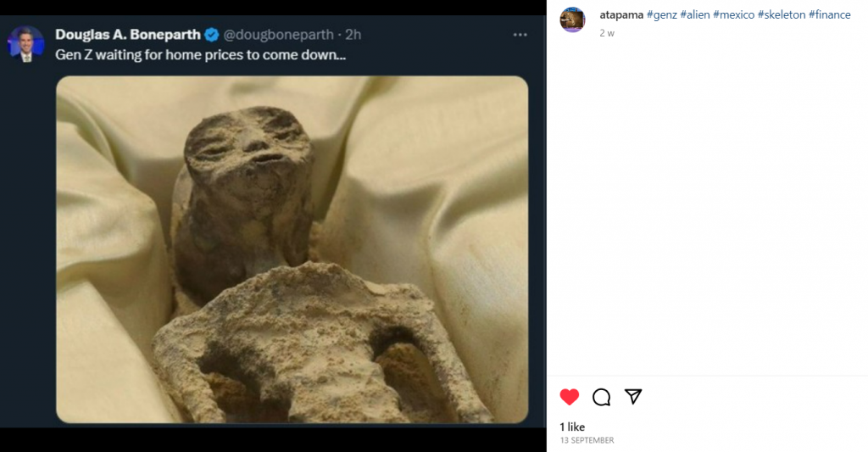Click the 13 SEPTEMBER post date
Viewport: 868px width, 452px height.
pyautogui.click(x=587, y=441)
